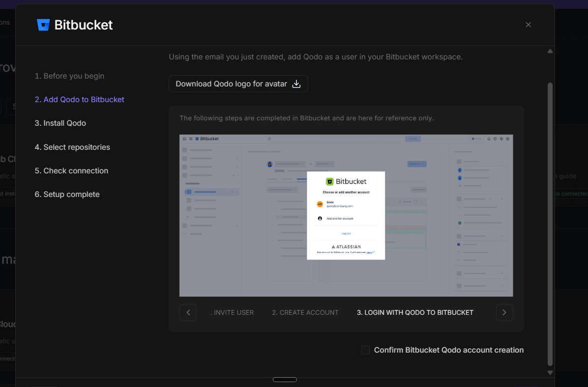Viewport: 588px width, 387px height.
Task: Click the 'Using the email you just created' text
Action: click(316, 57)
